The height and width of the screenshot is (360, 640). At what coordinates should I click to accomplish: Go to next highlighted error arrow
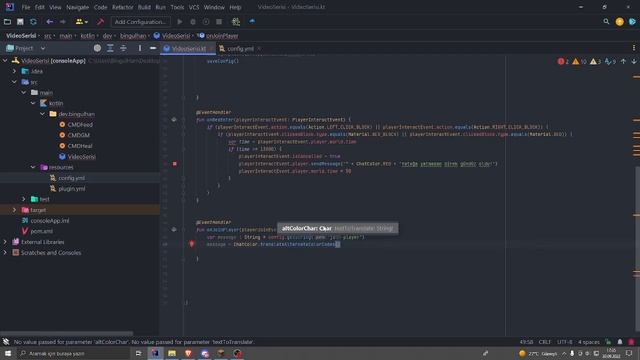click(x=634, y=62)
